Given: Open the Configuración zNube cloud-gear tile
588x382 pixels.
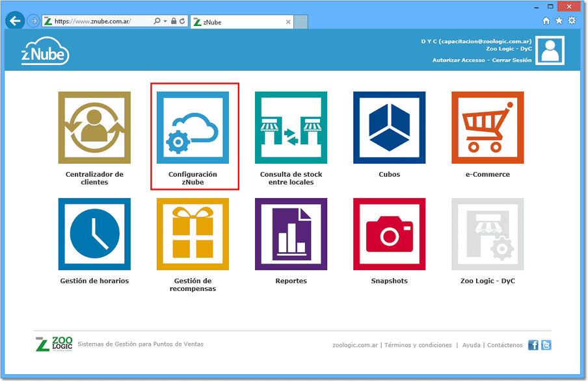Looking at the screenshot, I should coord(193,127).
